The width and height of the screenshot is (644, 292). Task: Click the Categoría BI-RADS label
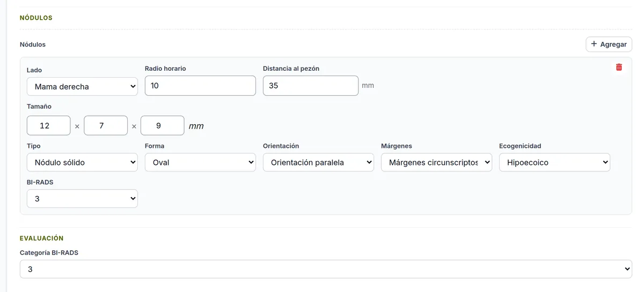(x=49, y=252)
